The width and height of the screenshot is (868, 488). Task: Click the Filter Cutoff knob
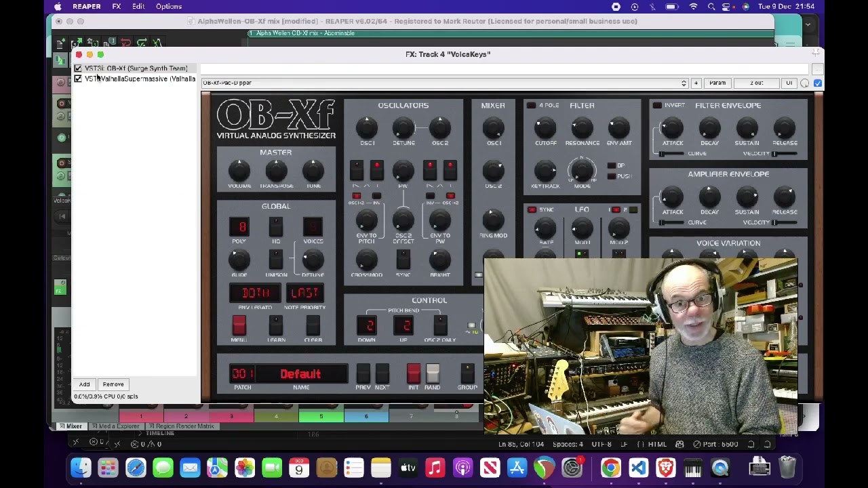point(545,127)
